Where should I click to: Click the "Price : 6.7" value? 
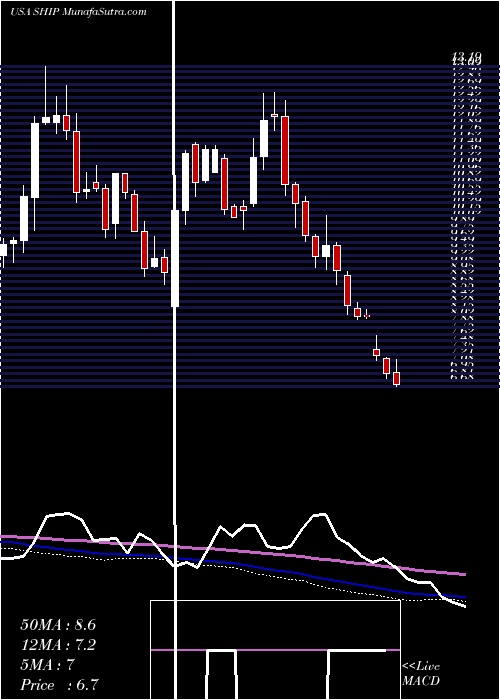point(59,685)
